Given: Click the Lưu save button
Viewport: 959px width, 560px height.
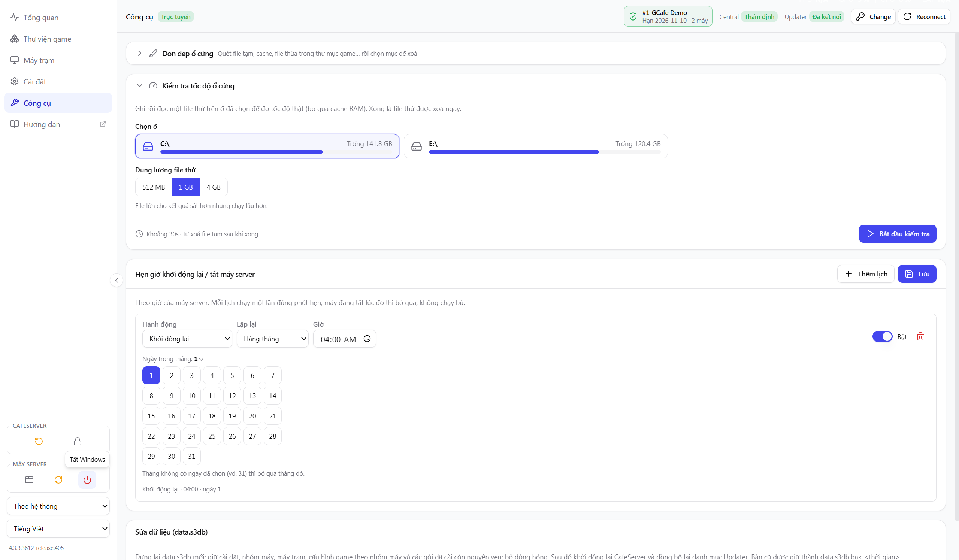Looking at the screenshot, I should (x=917, y=274).
